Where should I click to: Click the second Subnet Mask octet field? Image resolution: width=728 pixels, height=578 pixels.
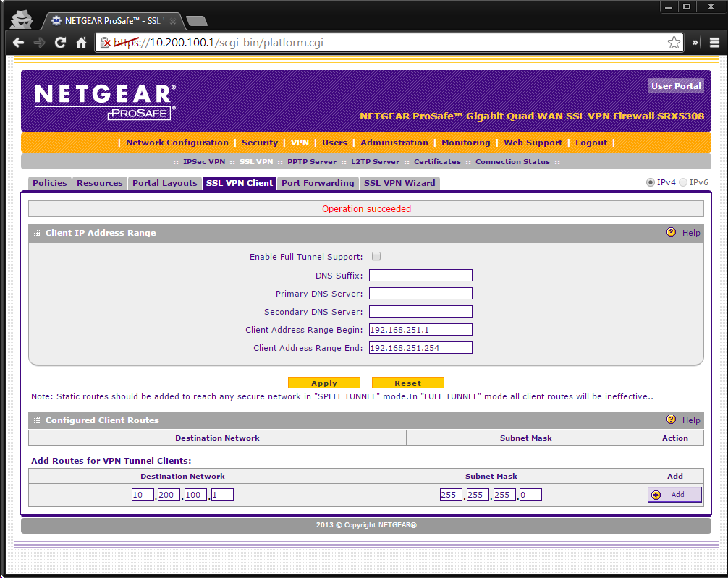pyautogui.click(x=478, y=494)
